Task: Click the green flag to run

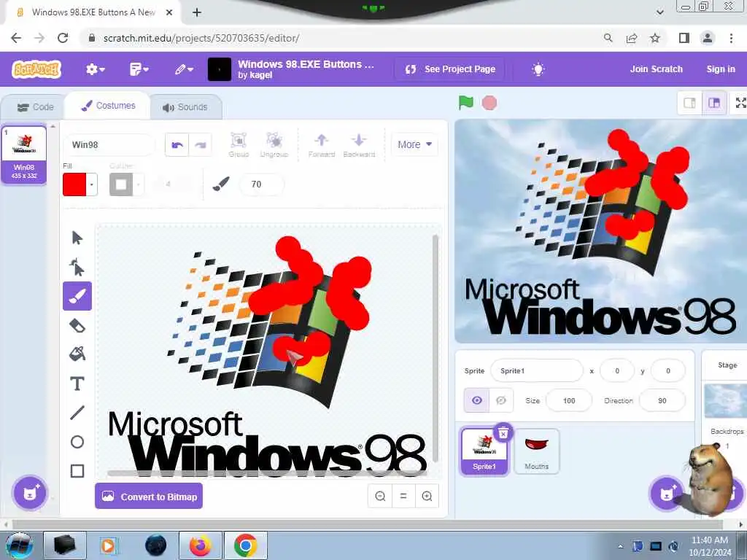Action: coord(466,102)
